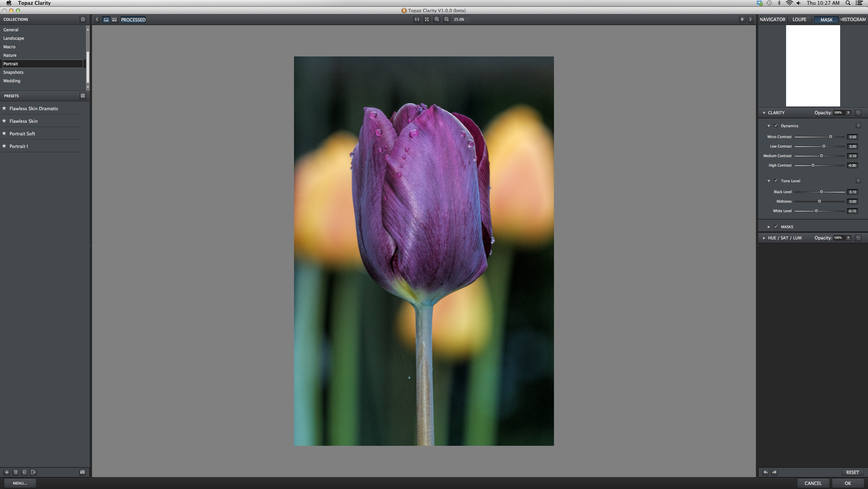868x489 pixels.
Task: Click the add preset plus icon
Action: (x=6, y=472)
